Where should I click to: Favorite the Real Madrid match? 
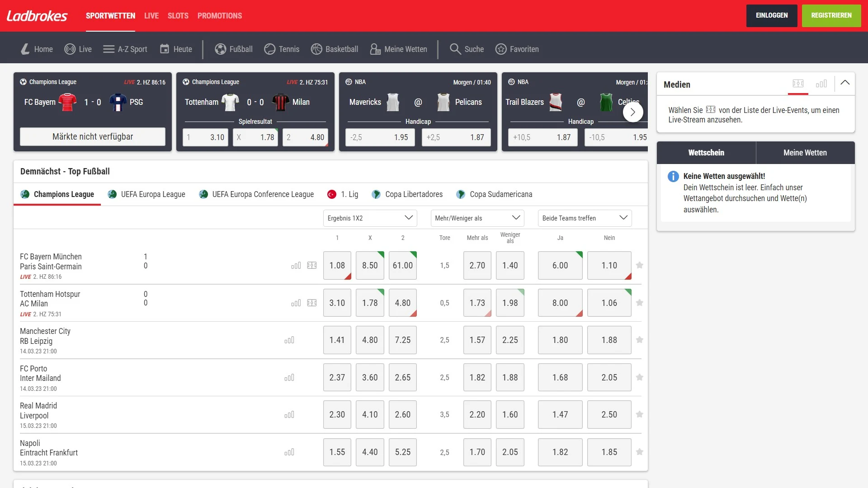(x=639, y=414)
